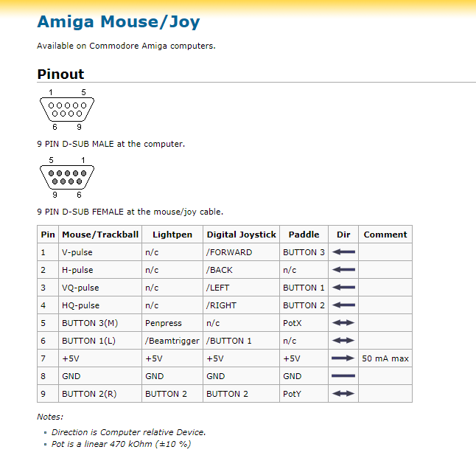Screen dimensions: 476x458
Task: Click the bidirectional arrow in pin 9 row
Action: pyautogui.click(x=343, y=394)
